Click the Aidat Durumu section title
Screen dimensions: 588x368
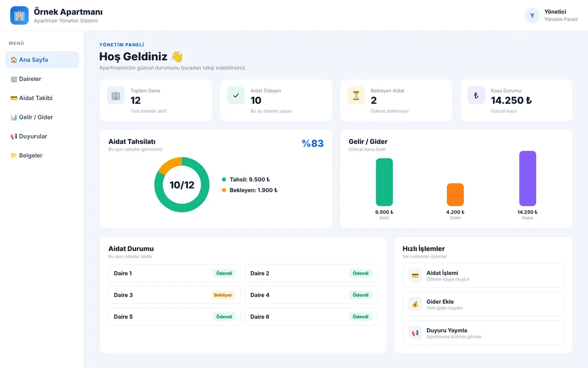click(x=131, y=249)
